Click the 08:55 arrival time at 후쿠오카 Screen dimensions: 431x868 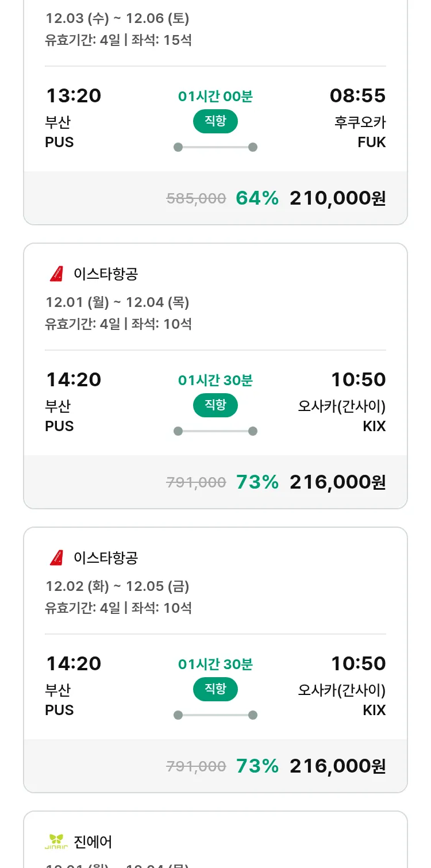click(x=357, y=95)
